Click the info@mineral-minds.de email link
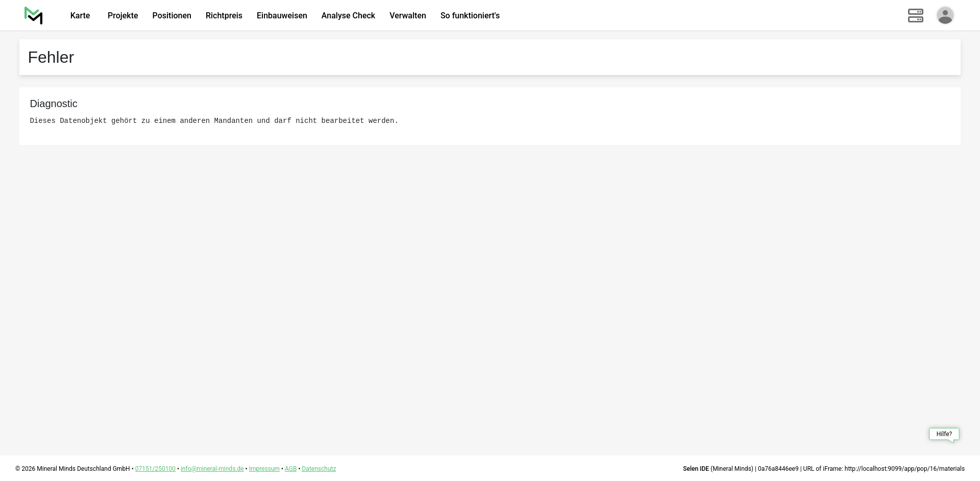This screenshot has height=481, width=980. [212, 469]
